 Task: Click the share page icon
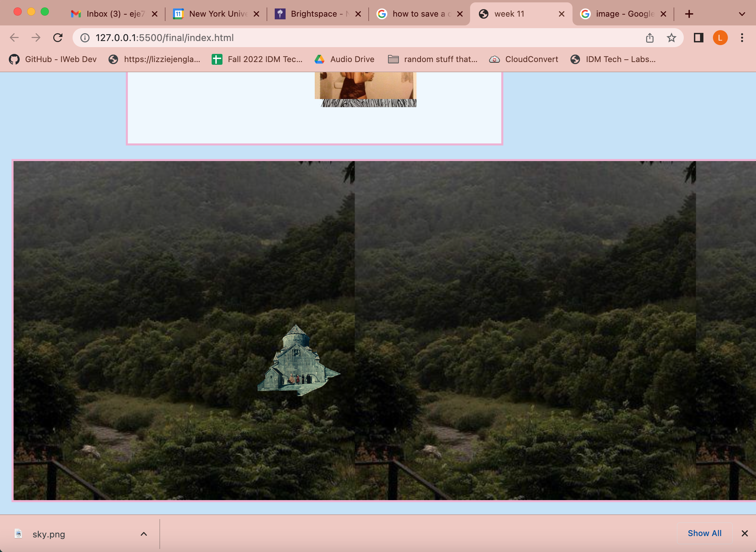650,38
